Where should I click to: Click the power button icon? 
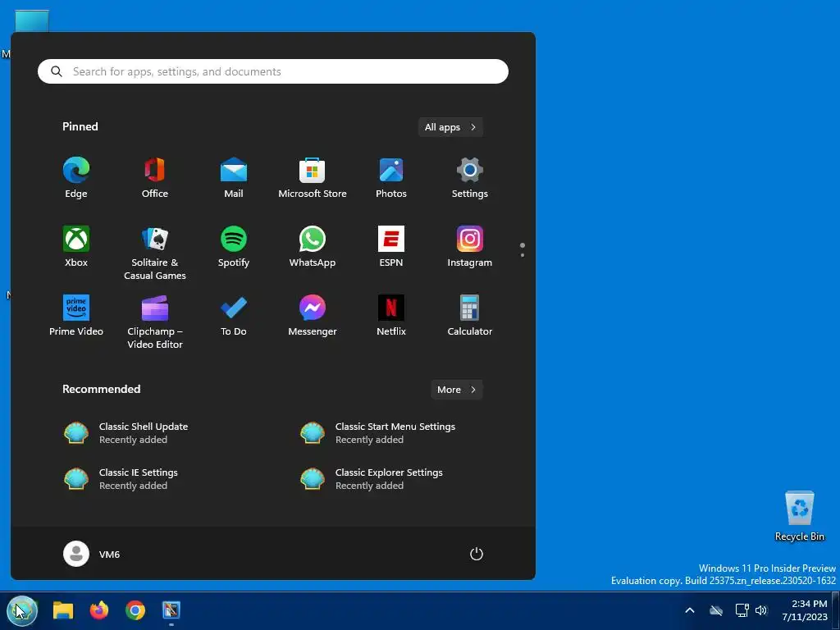click(x=477, y=554)
